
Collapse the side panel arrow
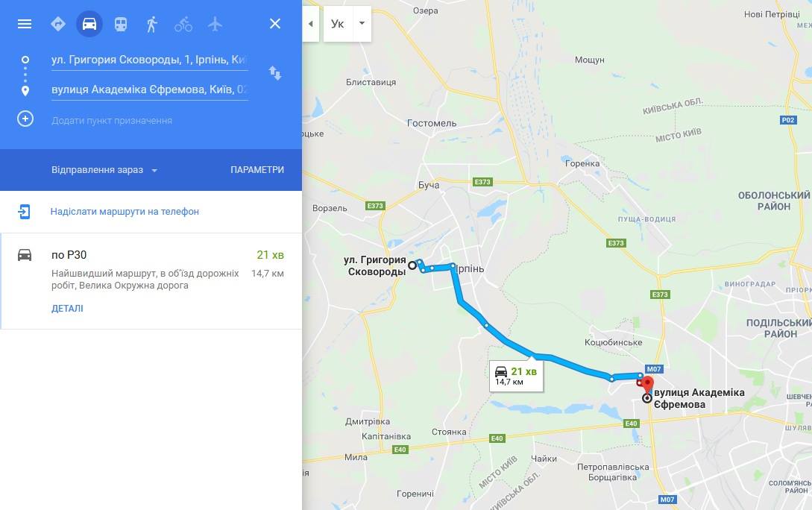pos(311,24)
